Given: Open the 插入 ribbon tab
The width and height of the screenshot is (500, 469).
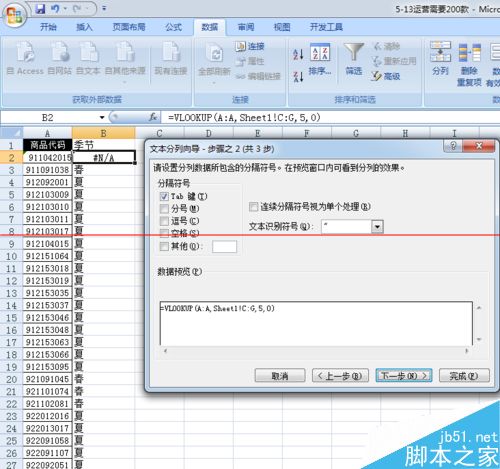Looking at the screenshot, I should pos(84,27).
